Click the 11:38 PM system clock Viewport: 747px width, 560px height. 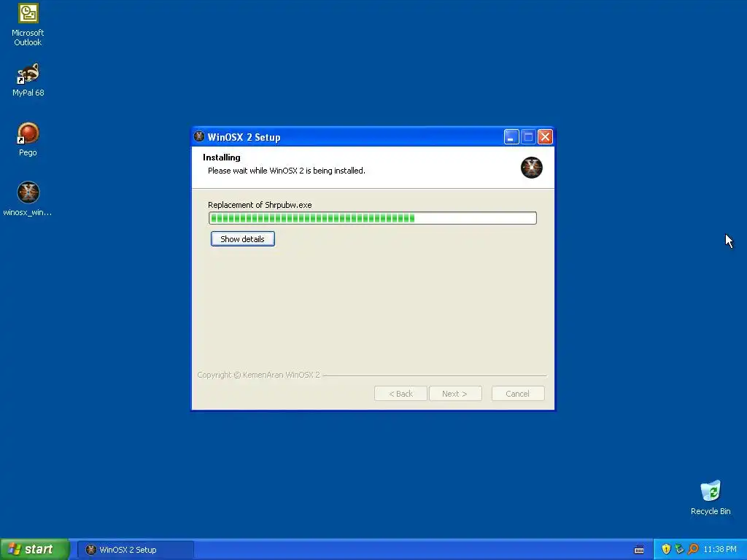point(720,550)
